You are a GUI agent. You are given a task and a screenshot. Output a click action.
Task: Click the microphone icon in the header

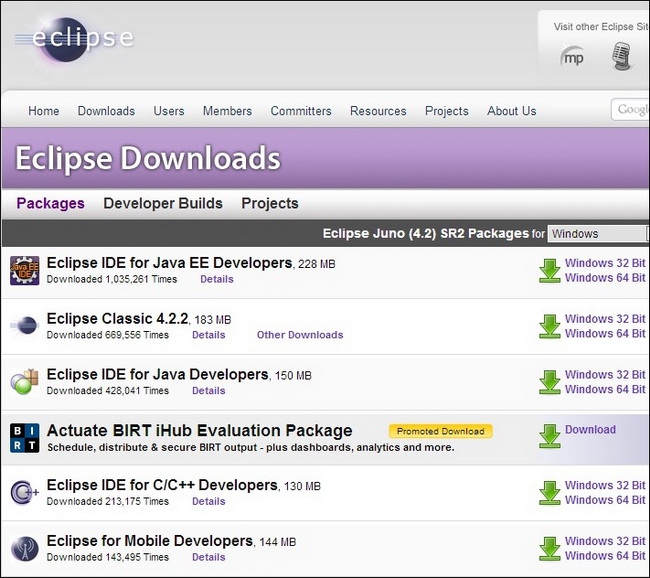[x=621, y=56]
